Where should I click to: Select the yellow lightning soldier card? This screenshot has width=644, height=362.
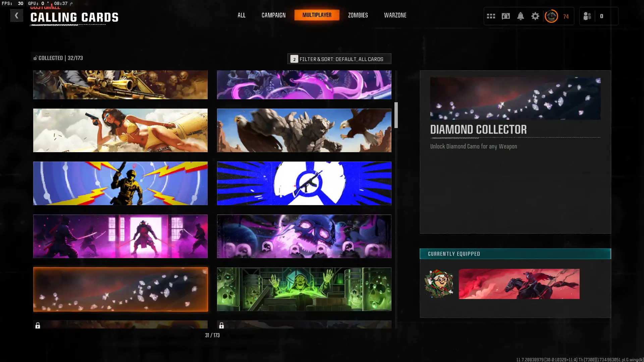tap(120, 183)
